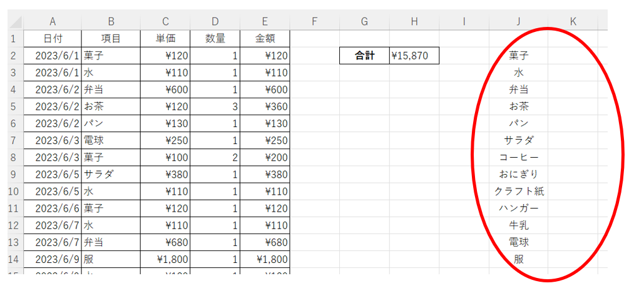644x293 pixels.
Task: Select the 金額 header cell
Action: 265,39
